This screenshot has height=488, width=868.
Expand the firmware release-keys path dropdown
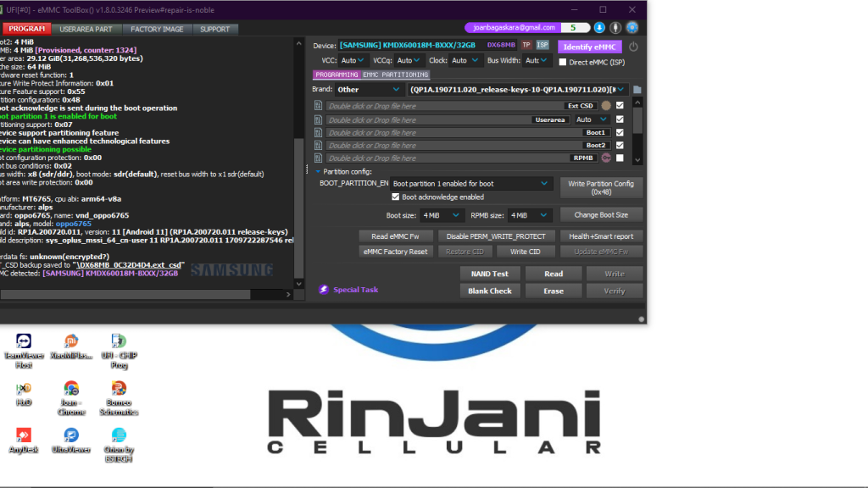click(517, 90)
